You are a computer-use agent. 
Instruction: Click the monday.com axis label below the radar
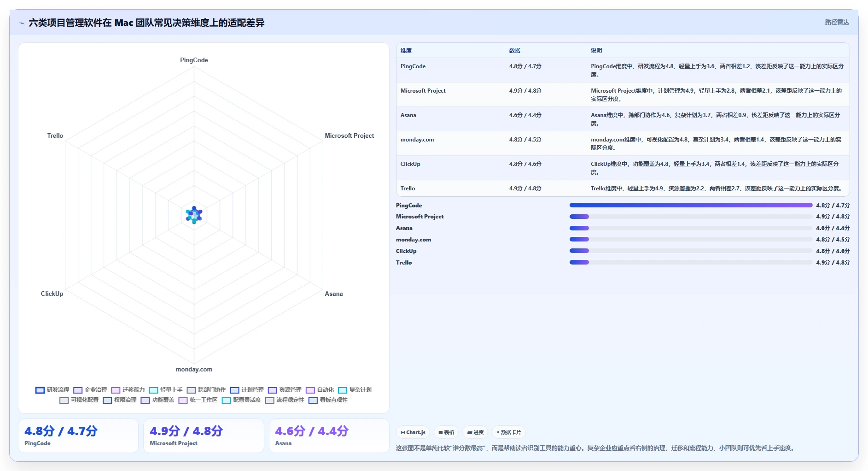pos(194,369)
